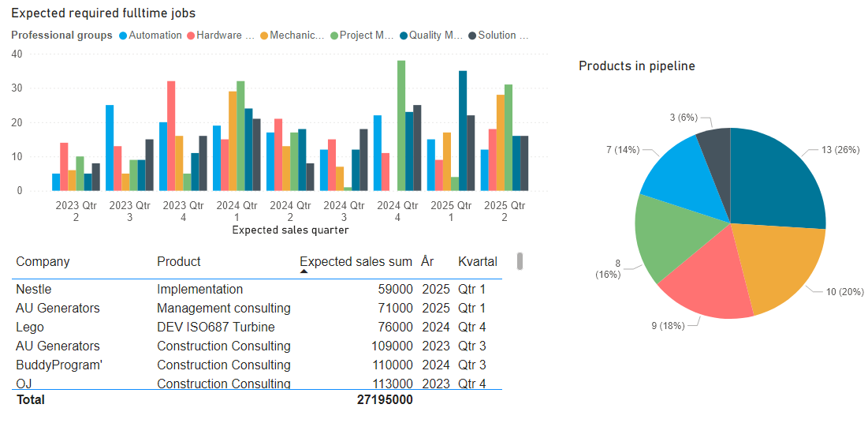The width and height of the screenshot is (868, 423).
Task: Click the table vertical scrollbar thumb
Action: click(x=520, y=261)
